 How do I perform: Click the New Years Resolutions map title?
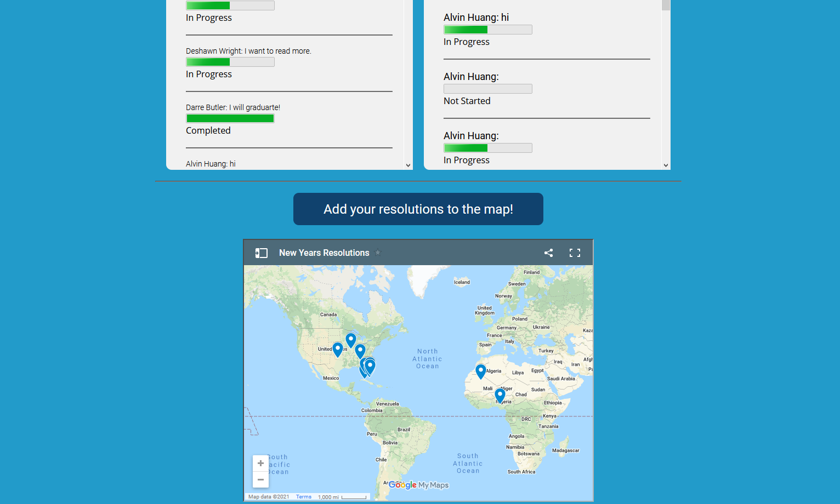(324, 253)
